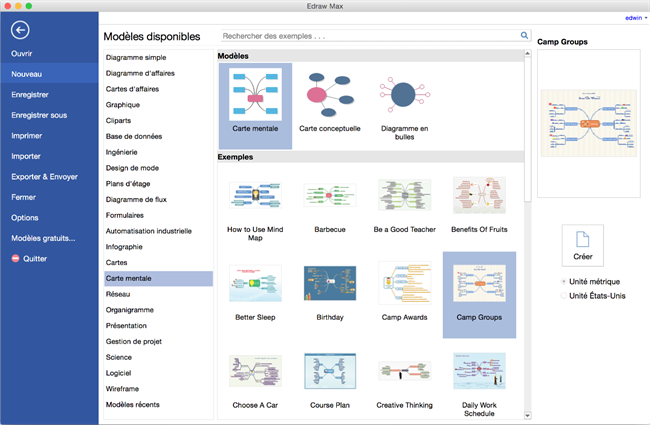Choose Carte mentale in category list
Image resolution: width=650 pixels, height=425 pixels.
pyautogui.click(x=158, y=279)
